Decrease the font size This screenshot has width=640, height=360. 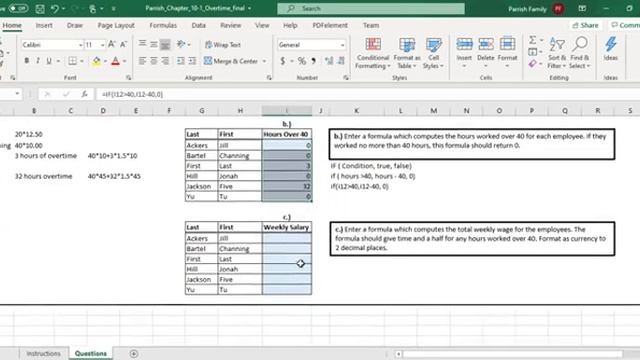[123, 44]
